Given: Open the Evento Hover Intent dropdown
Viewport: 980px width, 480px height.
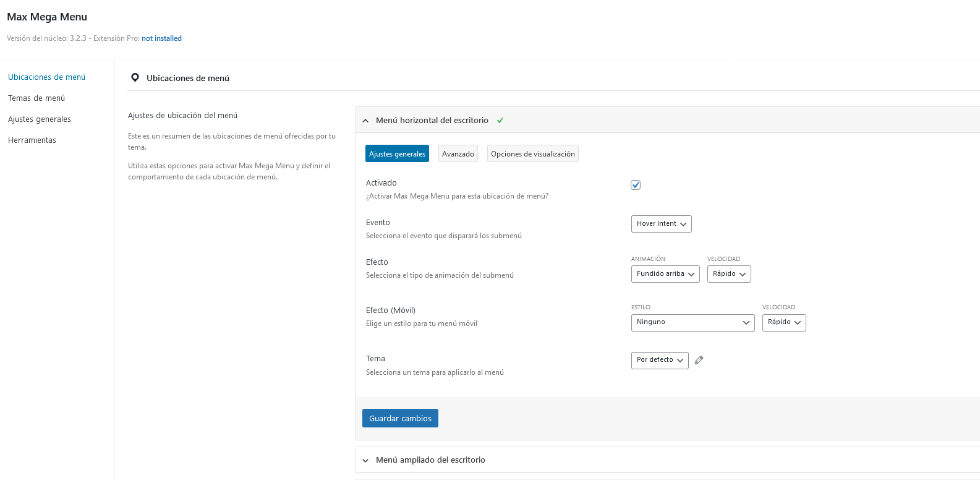Looking at the screenshot, I should coord(661,224).
